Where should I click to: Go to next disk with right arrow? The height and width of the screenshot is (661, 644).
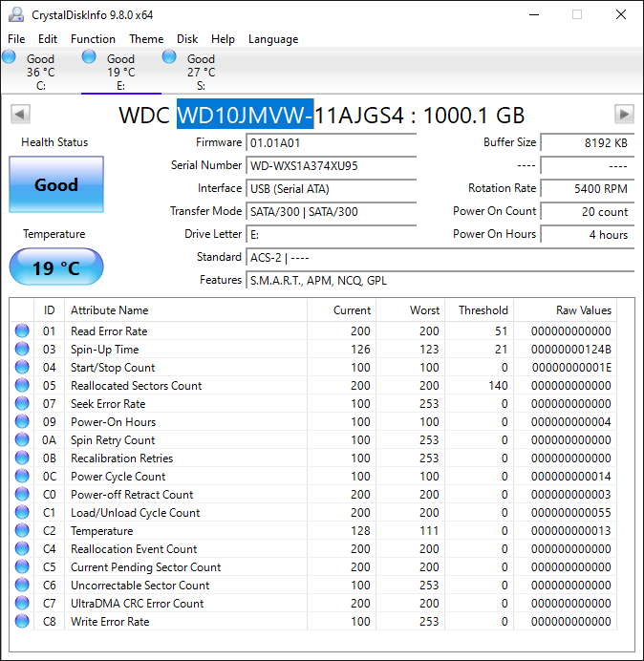point(624,115)
